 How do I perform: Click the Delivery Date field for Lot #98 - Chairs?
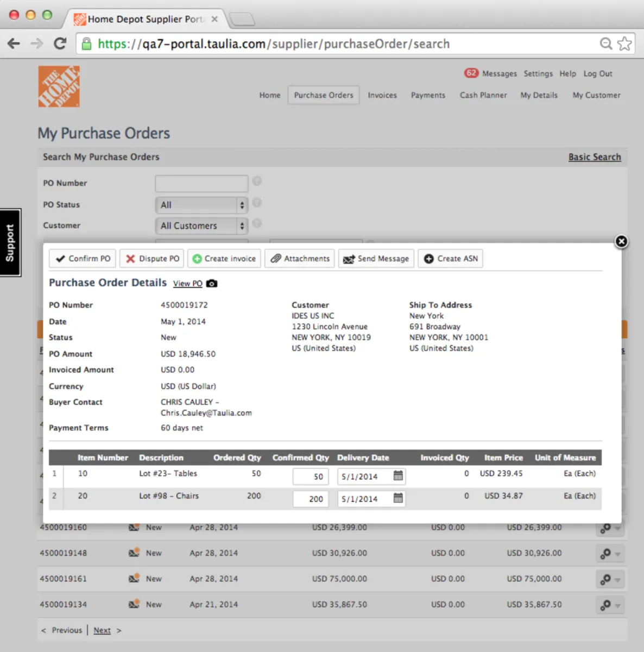[371, 499]
